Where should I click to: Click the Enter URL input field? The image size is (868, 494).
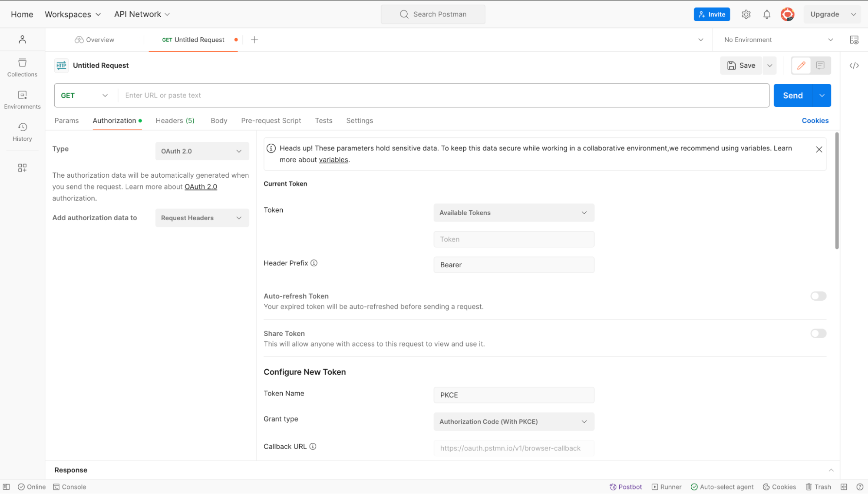443,96
